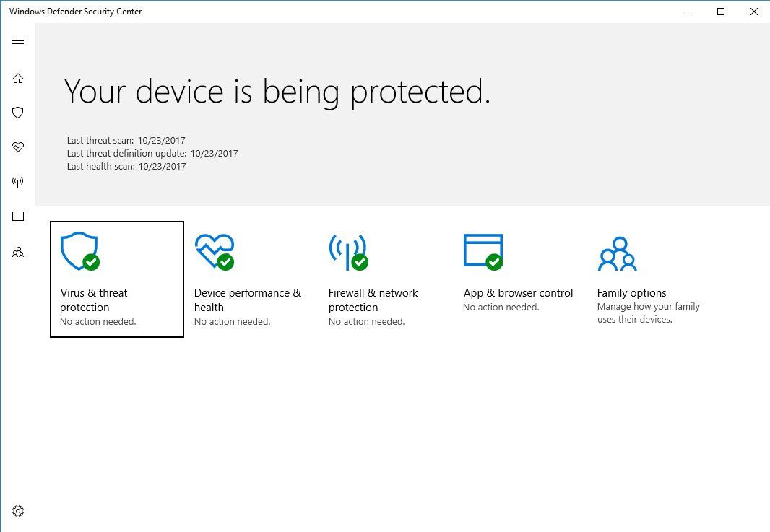
Task: Click the heart icon on Device performance tile
Action: click(212, 249)
